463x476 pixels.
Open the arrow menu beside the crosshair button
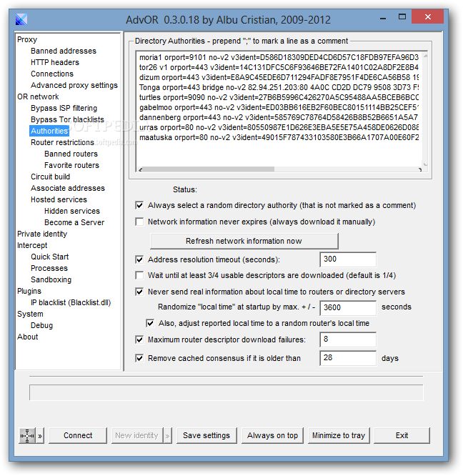pyautogui.click(x=40, y=436)
